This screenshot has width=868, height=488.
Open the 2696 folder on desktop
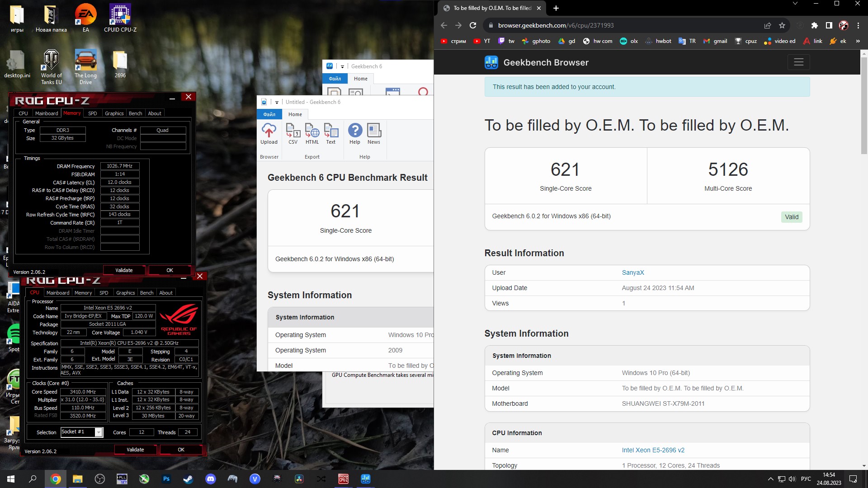pyautogui.click(x=120, y=65)
